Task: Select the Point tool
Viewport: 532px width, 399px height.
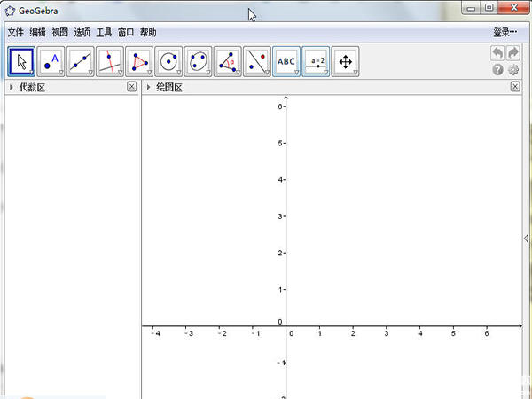Action: [x=51, y=61]
